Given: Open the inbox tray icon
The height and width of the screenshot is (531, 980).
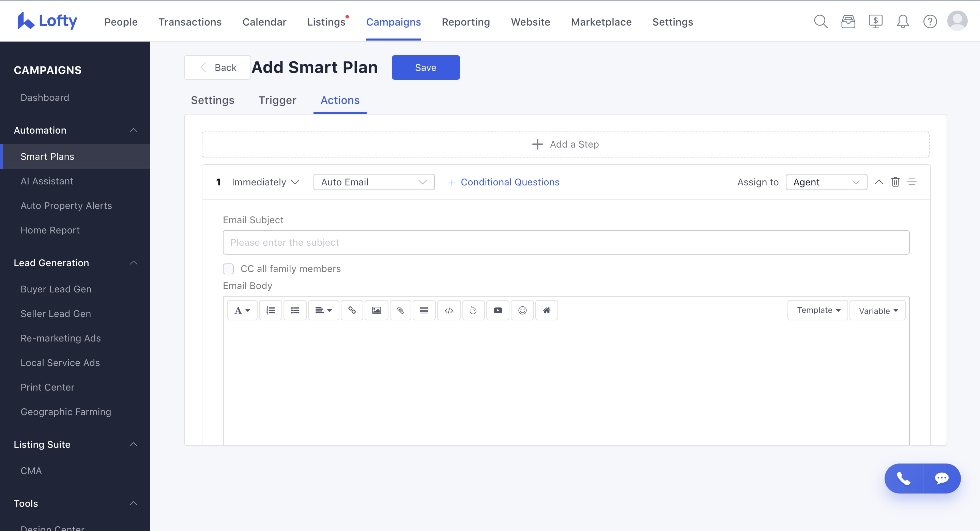Looking at the screenshot, I should 848,21.
